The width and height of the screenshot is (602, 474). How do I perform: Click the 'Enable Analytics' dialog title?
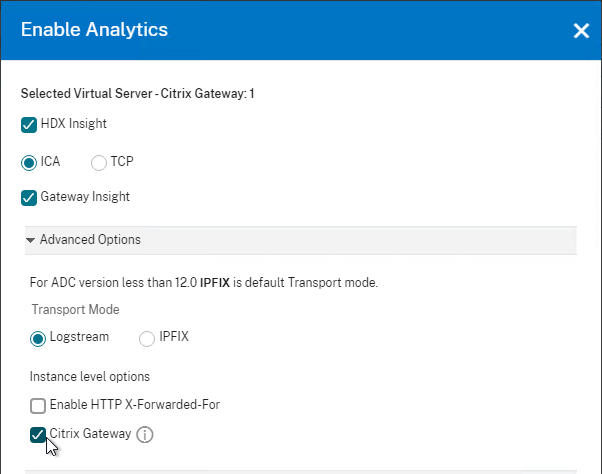click(x=94, y=30)
